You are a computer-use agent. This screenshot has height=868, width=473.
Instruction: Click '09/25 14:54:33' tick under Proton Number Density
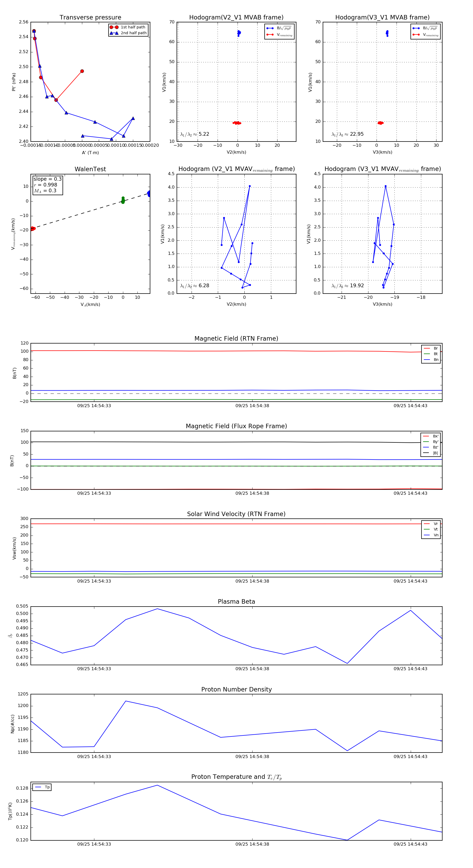(x=94, y=756)
